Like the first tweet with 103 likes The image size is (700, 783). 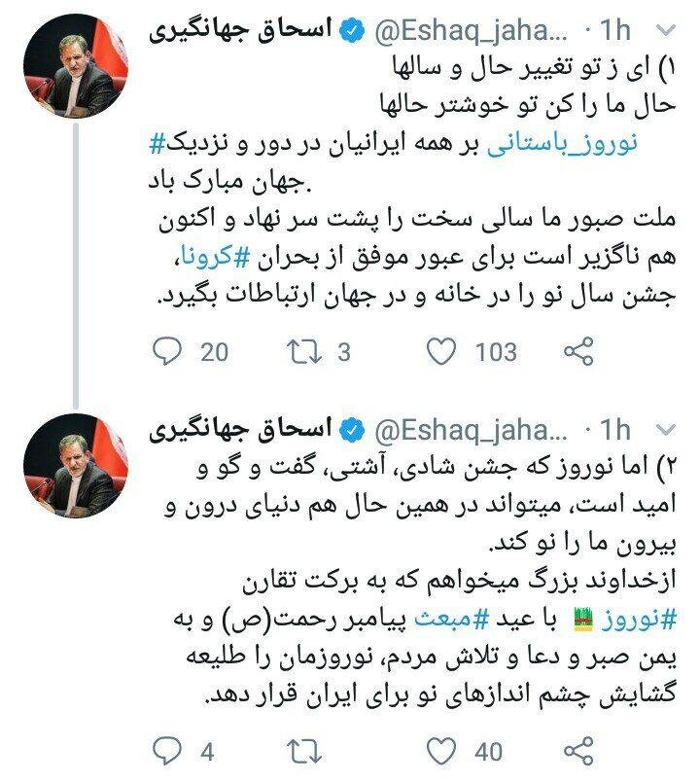pos(441,351)
